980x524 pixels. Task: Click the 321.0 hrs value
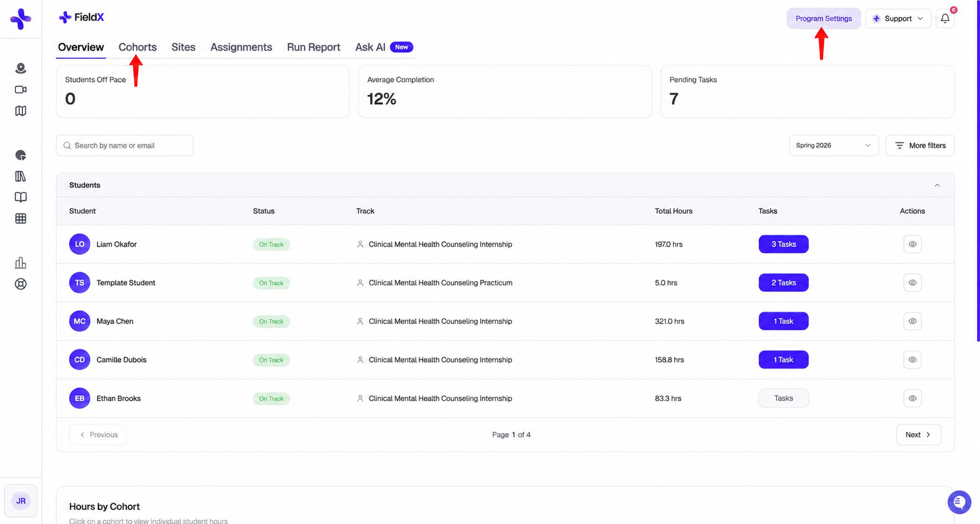(669, 321)
